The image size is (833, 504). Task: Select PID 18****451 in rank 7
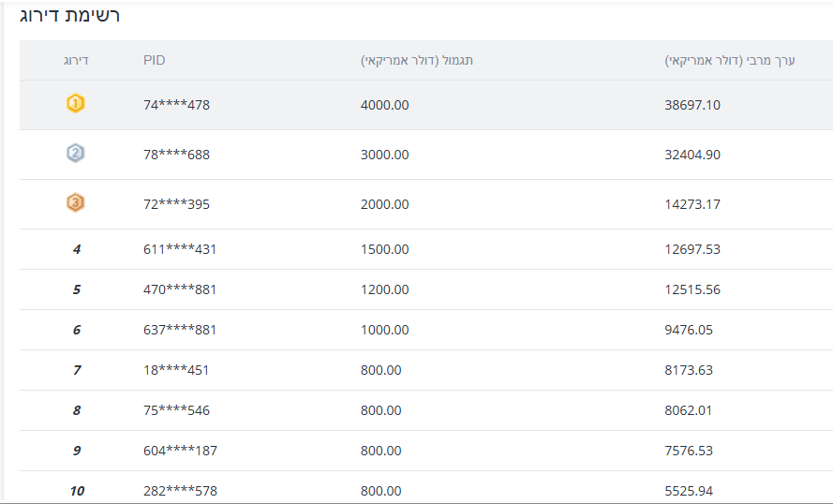coord(176,370)
